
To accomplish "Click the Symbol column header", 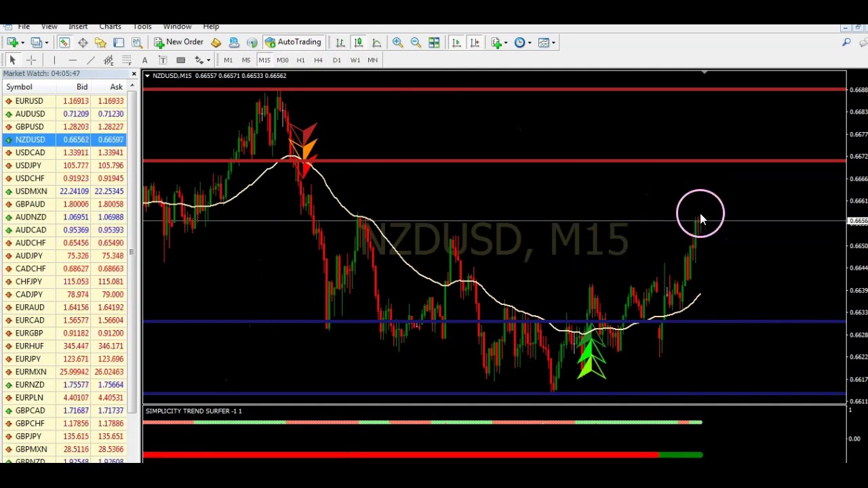I will tap(29, 87).
